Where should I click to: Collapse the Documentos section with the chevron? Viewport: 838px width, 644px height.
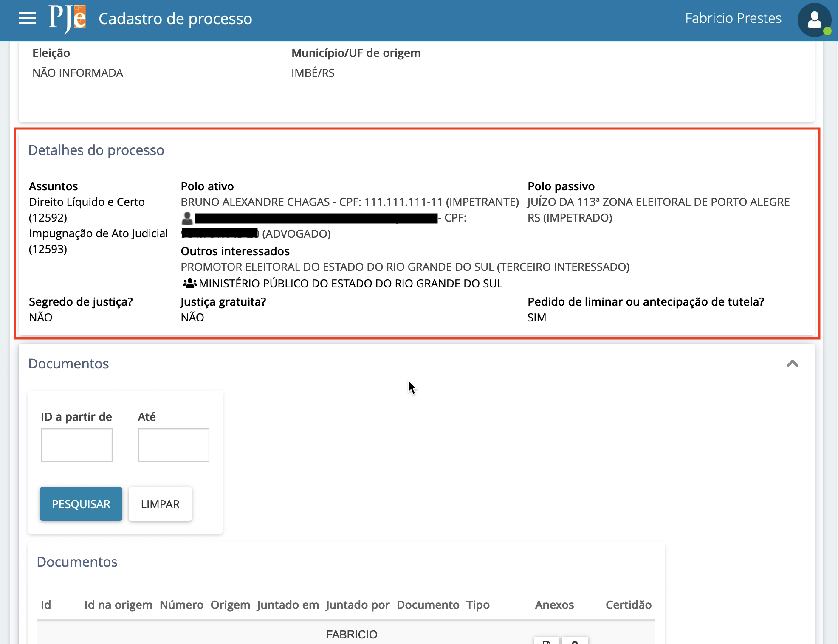pyautogui.click(x=792, y=363)
